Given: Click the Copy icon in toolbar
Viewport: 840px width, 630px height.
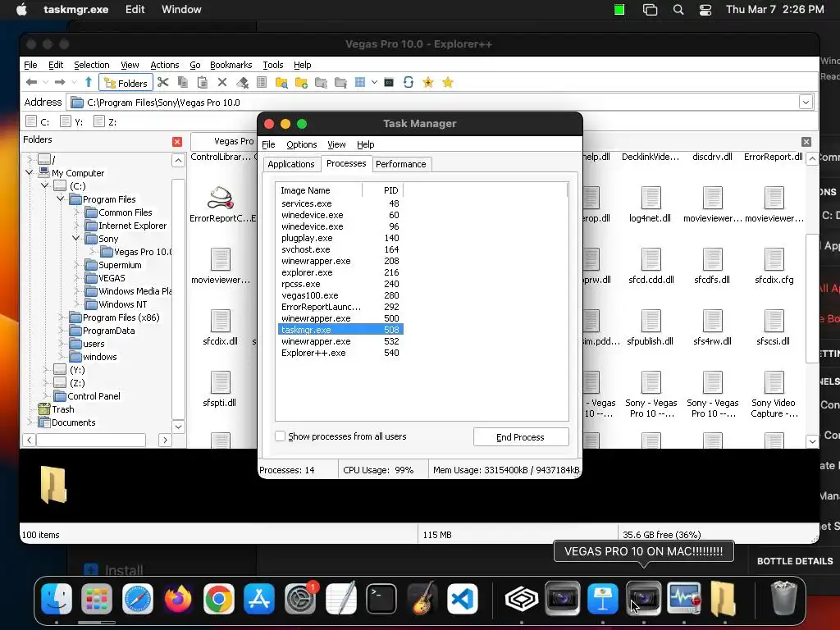Looking at the screenshot, I should [x=183, y=83].
